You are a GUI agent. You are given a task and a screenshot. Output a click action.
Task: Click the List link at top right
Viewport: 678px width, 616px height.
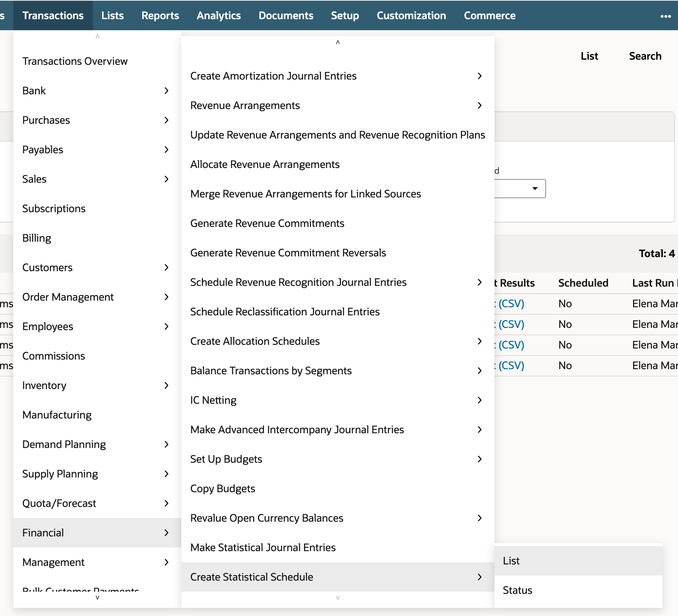(589, 56)
